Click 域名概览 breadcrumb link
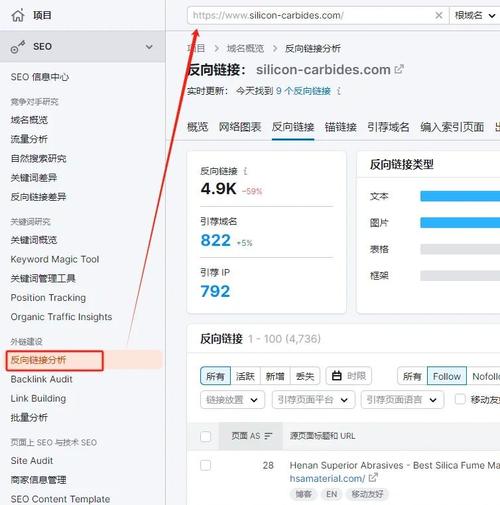The image size is (500, 505). [x=245, y=49]
